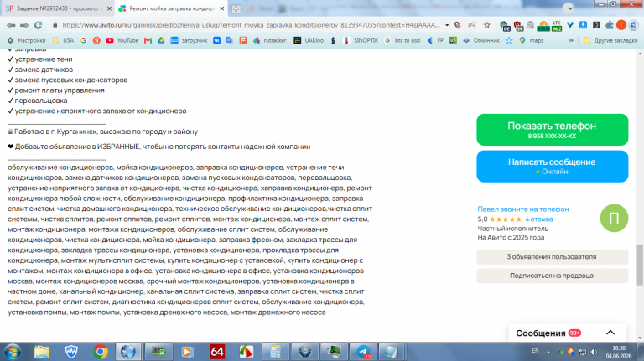This screenshot has height=361, width=644.
Task: Open the Gmail bookmark icon
Action: 148,40
